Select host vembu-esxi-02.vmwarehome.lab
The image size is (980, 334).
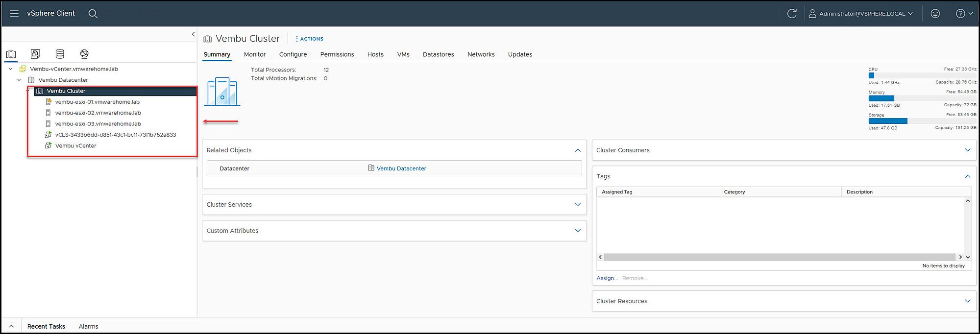pyautogui.click(x=98, y=113)
